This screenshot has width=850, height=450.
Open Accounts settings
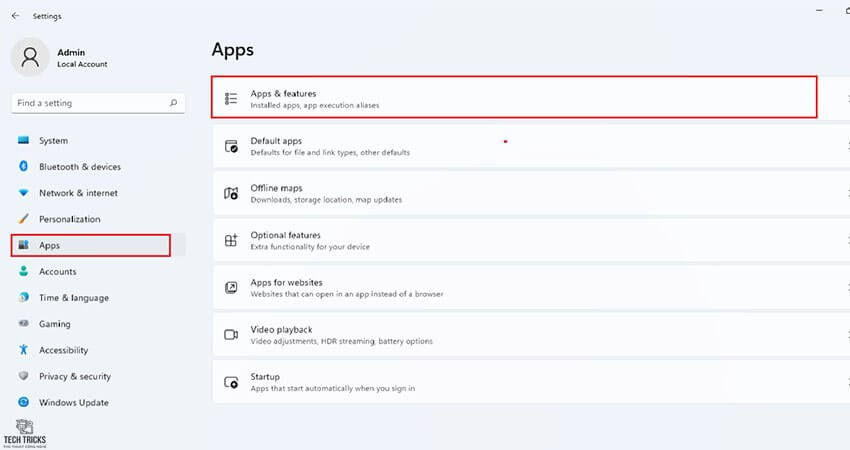click(x=99, y=271)
